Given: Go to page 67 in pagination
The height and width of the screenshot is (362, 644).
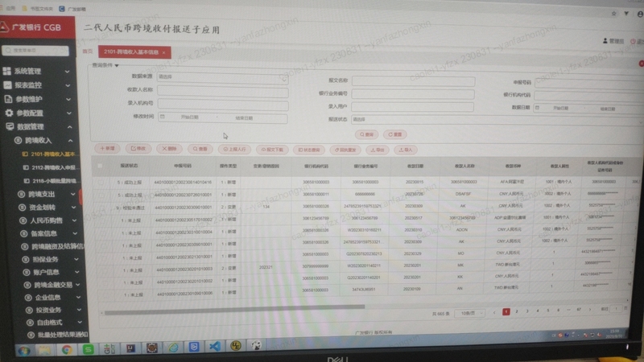Looking at the screenshot, I should [579, 310].
